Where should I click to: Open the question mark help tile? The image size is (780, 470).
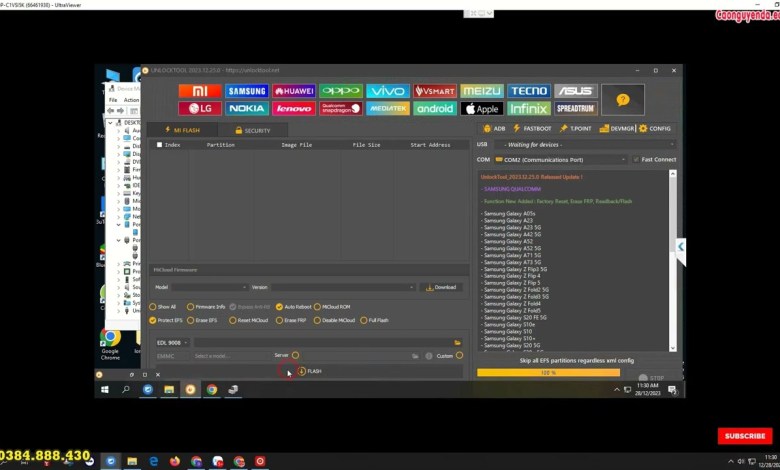coord(623,100)
